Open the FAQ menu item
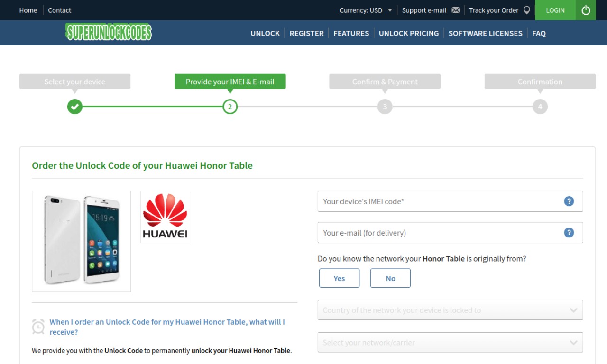The width and height of the screenshot is (607, 364). tap(539, 33)
